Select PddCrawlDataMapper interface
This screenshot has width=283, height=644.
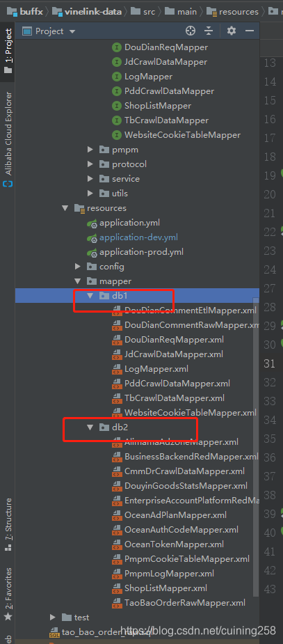(x=169, y=91)
